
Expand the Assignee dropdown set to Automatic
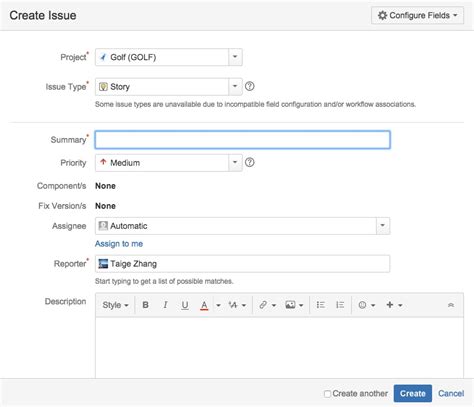point(383,226)
